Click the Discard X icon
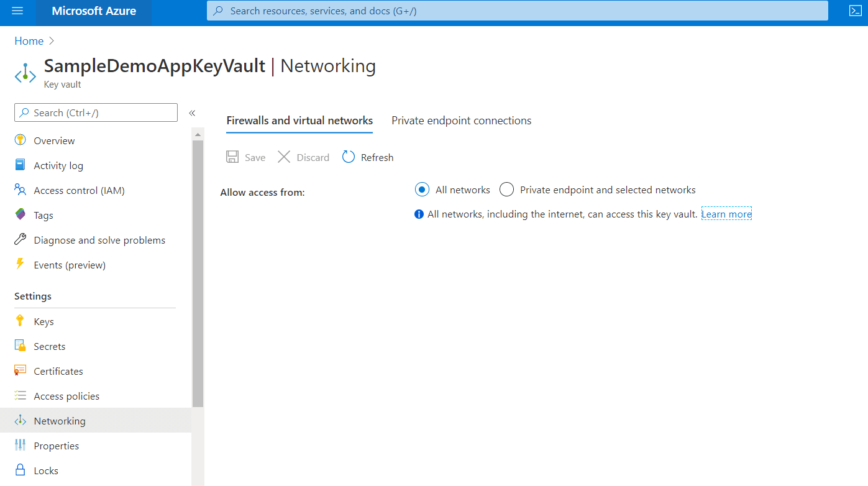The width and height of the screenshot is (868, 486). (284, 157)
